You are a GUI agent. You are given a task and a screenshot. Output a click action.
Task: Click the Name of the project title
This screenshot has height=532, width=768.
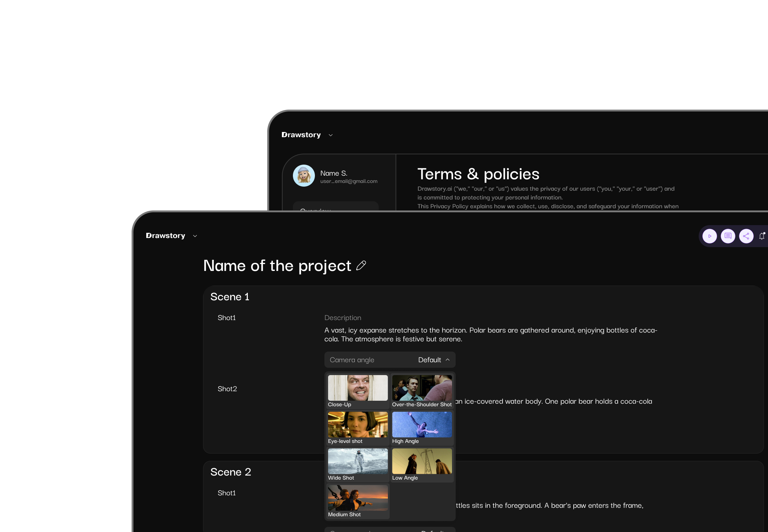[x=278, y=266]
